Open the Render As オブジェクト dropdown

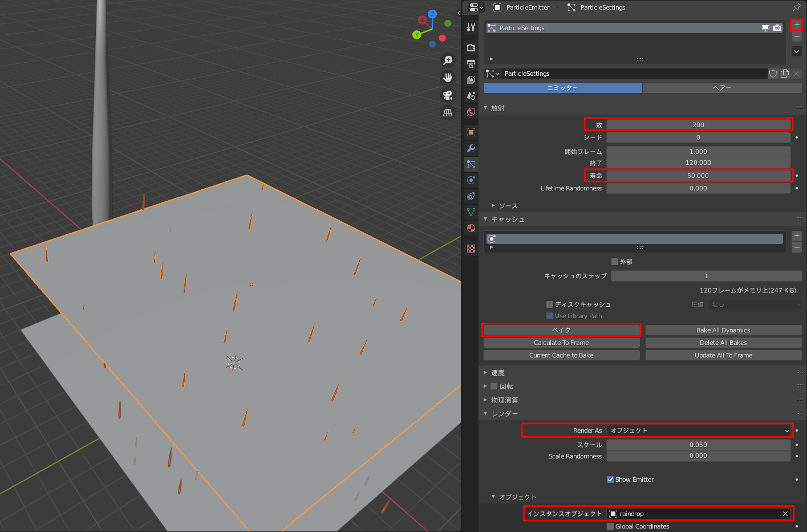click(699, 431)
